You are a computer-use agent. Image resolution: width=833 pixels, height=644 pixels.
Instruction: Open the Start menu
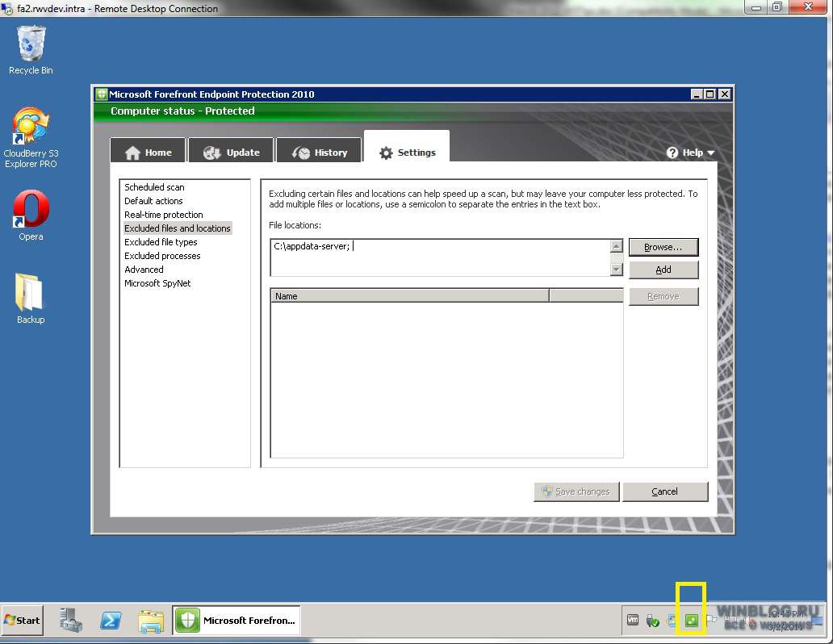coord(23,620)
